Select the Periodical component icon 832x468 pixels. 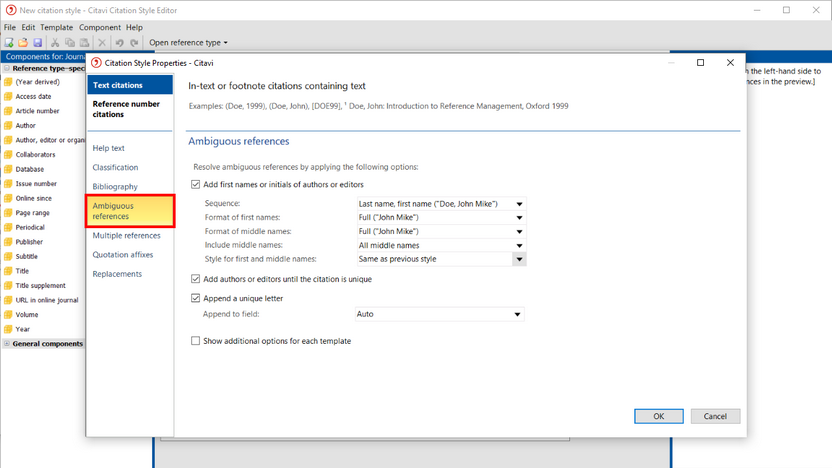pos(8,227)
